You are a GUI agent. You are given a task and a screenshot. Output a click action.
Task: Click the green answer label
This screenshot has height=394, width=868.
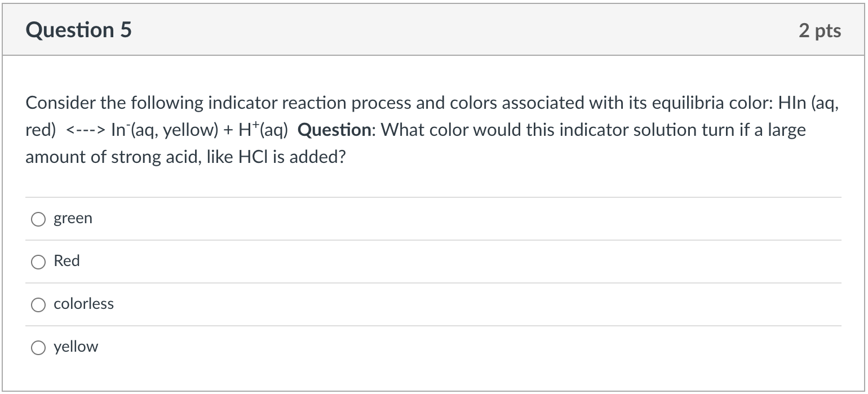(73, 218)
